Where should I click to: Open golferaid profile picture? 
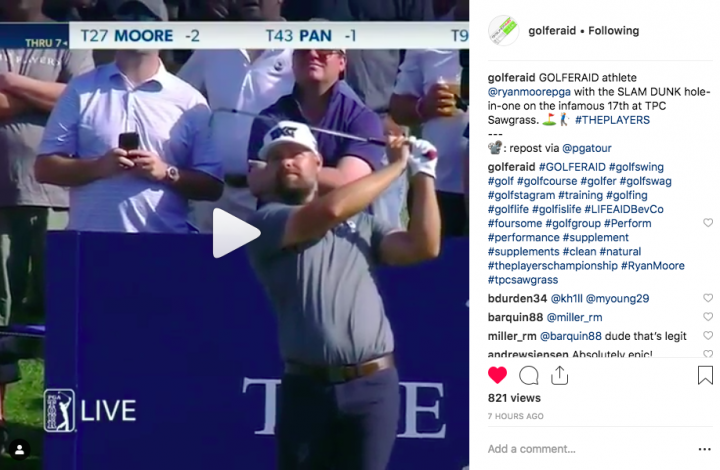coord(503,30)
